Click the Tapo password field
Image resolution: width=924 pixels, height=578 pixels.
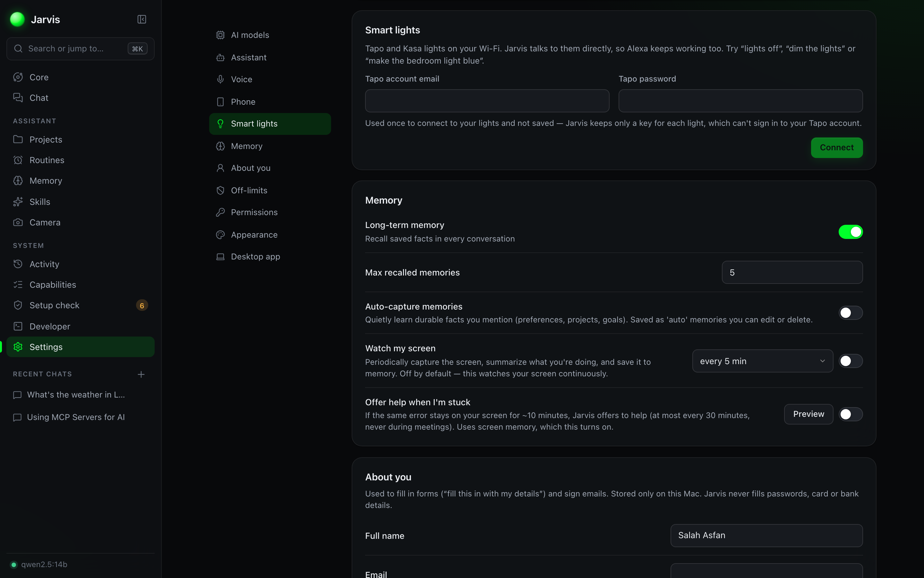(740, 101)
